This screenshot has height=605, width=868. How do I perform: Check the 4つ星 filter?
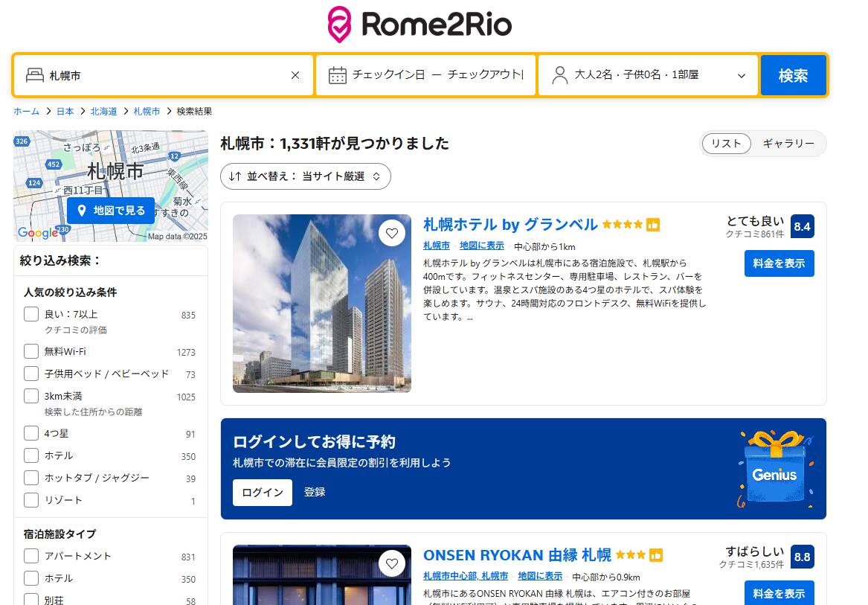tap(31, 433)
